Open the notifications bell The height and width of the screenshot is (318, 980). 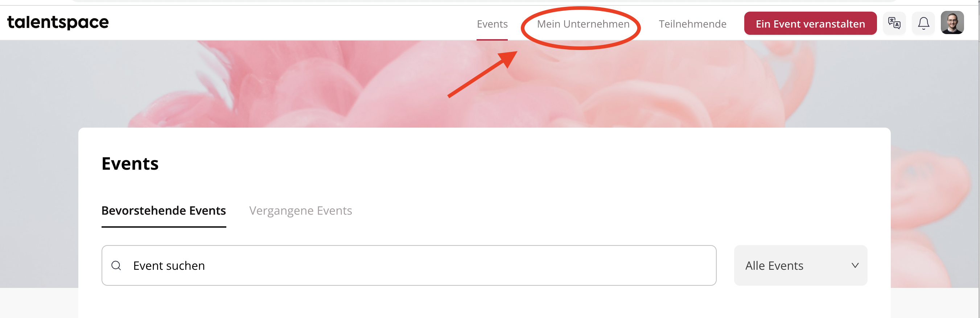pos(923,23)
